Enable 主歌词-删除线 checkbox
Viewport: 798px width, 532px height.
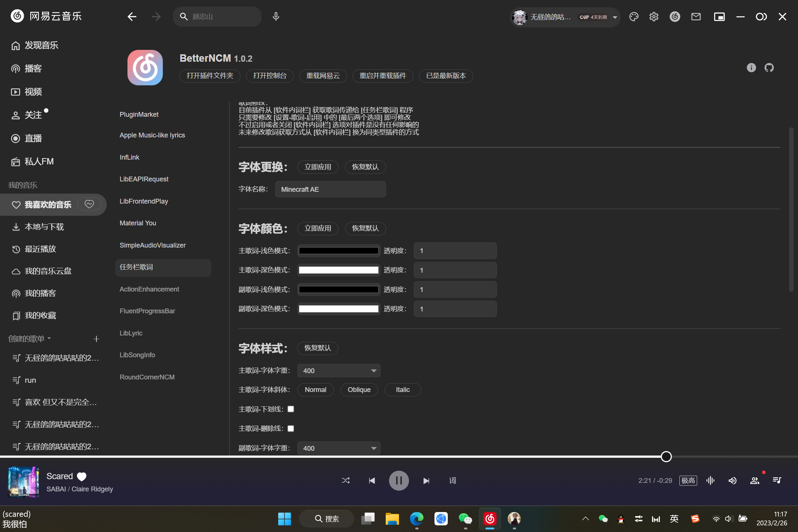click(290, 428)
